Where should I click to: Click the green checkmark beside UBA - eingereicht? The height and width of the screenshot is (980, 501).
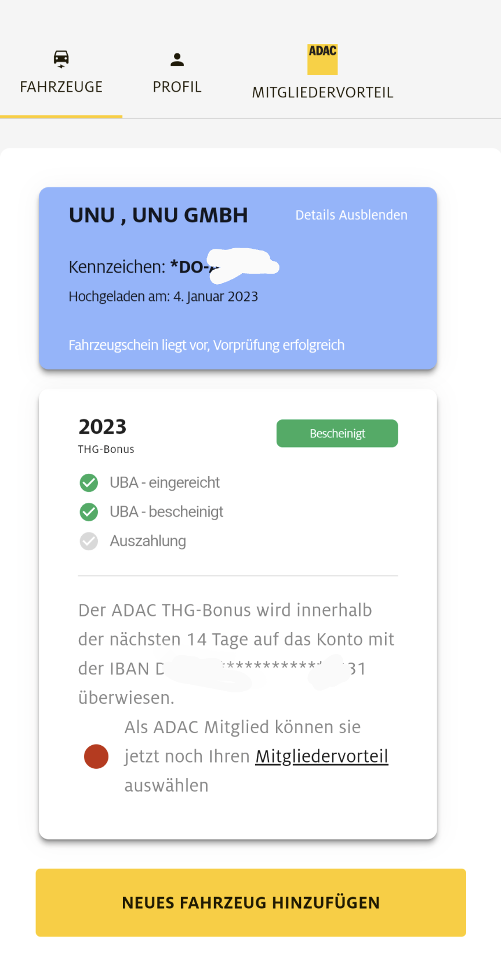pyautogui.click(x=89, y=482)
